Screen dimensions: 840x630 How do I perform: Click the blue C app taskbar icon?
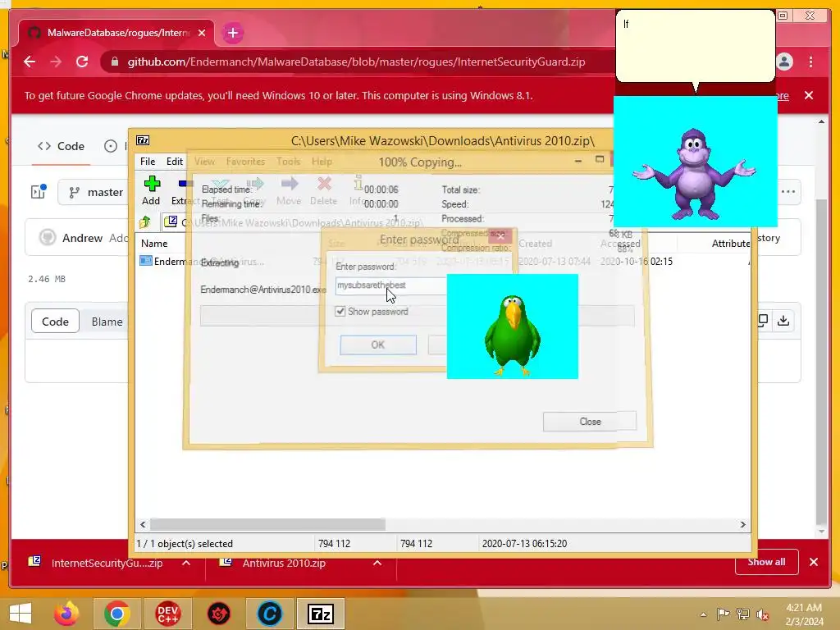coord(269,614)
